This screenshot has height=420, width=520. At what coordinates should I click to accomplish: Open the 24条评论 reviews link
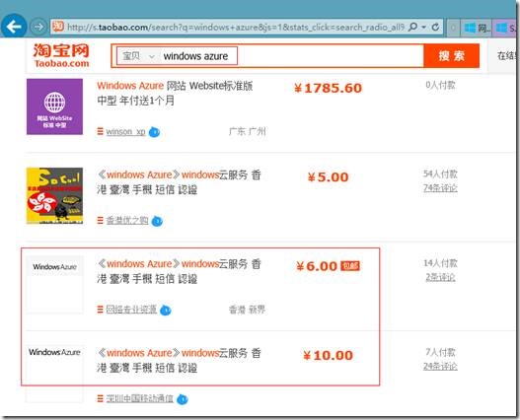point(440,366)
